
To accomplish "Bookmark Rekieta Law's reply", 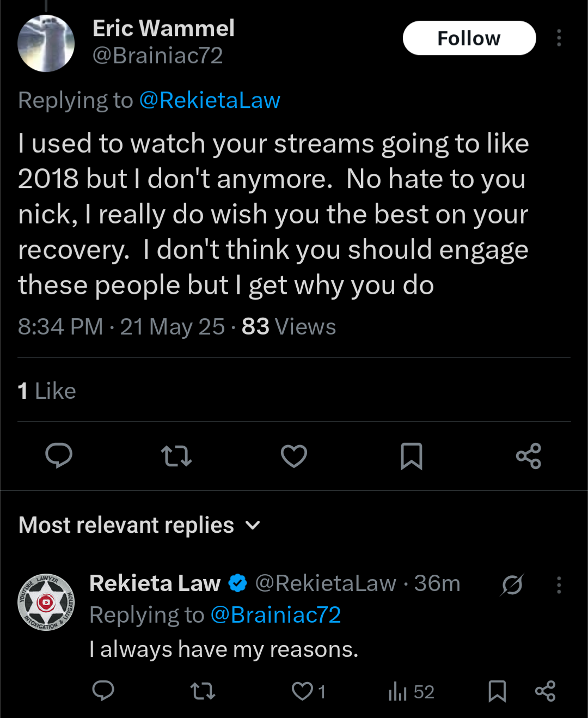I will click(497, 691).
